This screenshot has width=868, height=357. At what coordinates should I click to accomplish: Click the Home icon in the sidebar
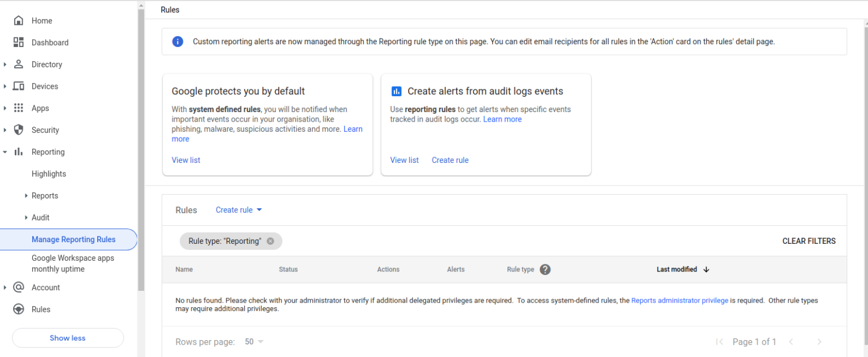coord(19,20)
